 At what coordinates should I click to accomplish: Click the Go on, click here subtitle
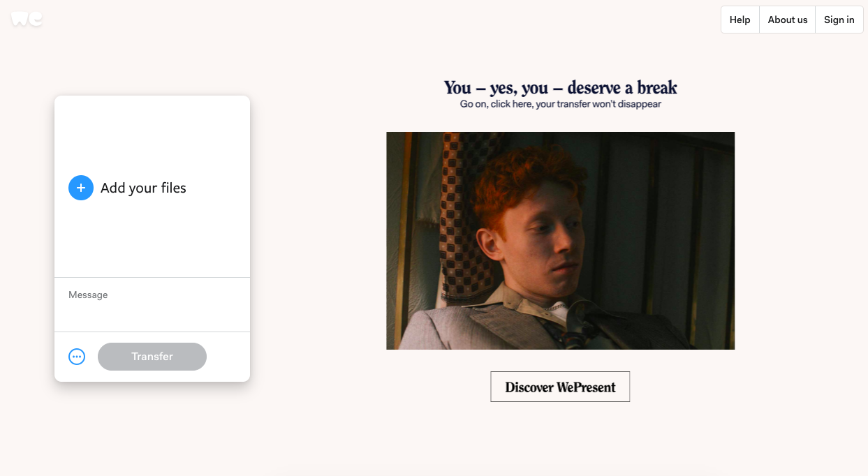pos(560,104)
